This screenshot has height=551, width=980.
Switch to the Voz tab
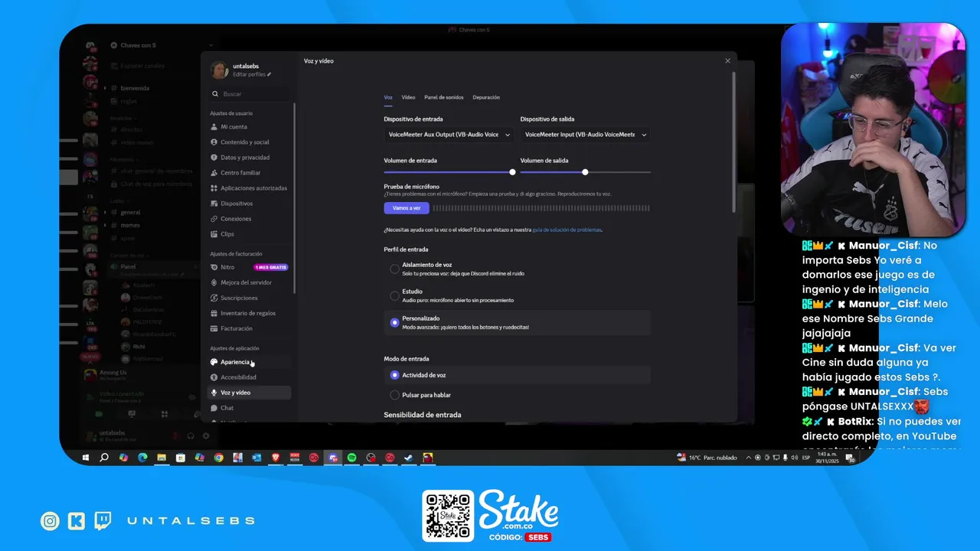click(388, 97)
